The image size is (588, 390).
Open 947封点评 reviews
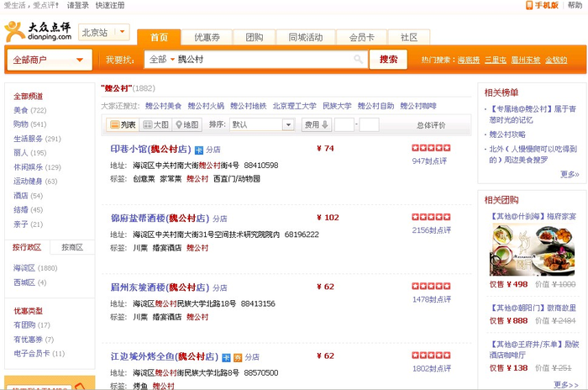point(429,161)
